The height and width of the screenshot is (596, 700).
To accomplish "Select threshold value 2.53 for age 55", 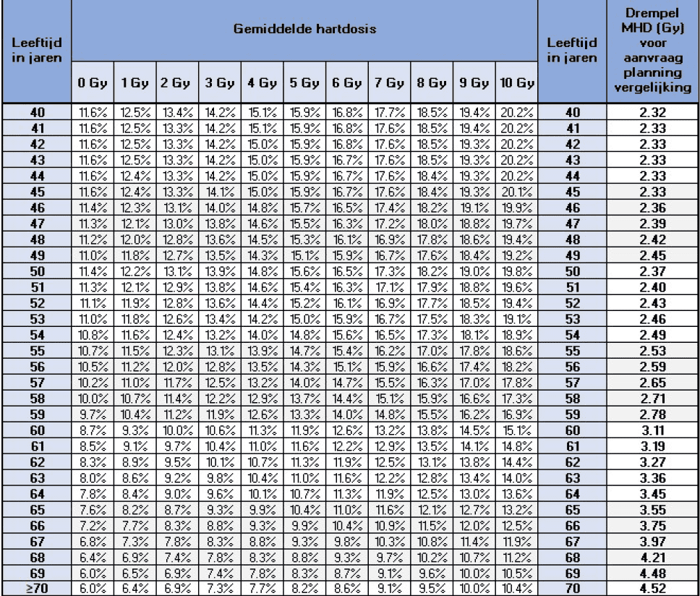I will coord(652,351).
